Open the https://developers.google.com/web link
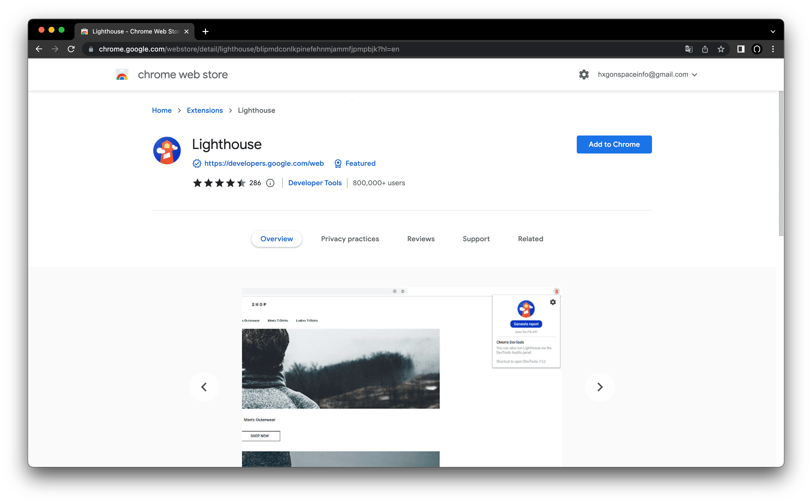812x504 pixels. point(264,163)
